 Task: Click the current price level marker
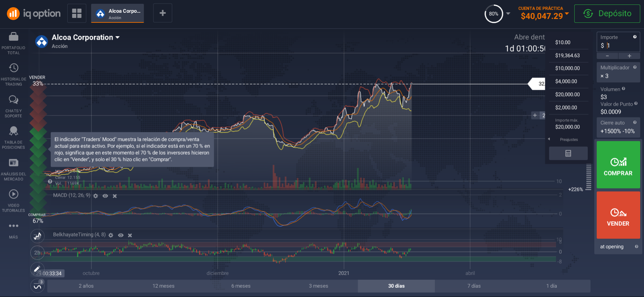pyautogui.click(x=537, y=84)
